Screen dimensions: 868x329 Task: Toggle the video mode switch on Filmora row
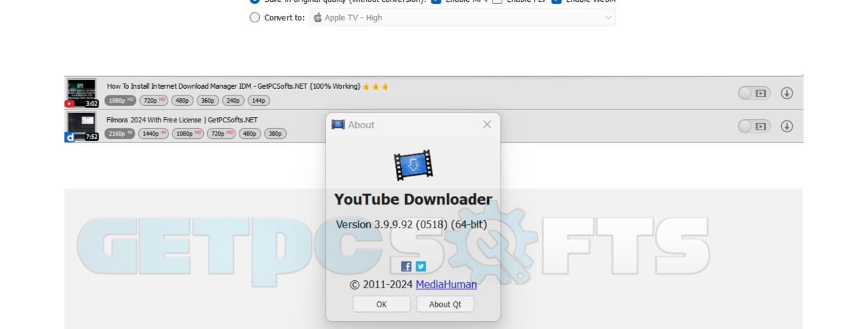tap(754, 126)
